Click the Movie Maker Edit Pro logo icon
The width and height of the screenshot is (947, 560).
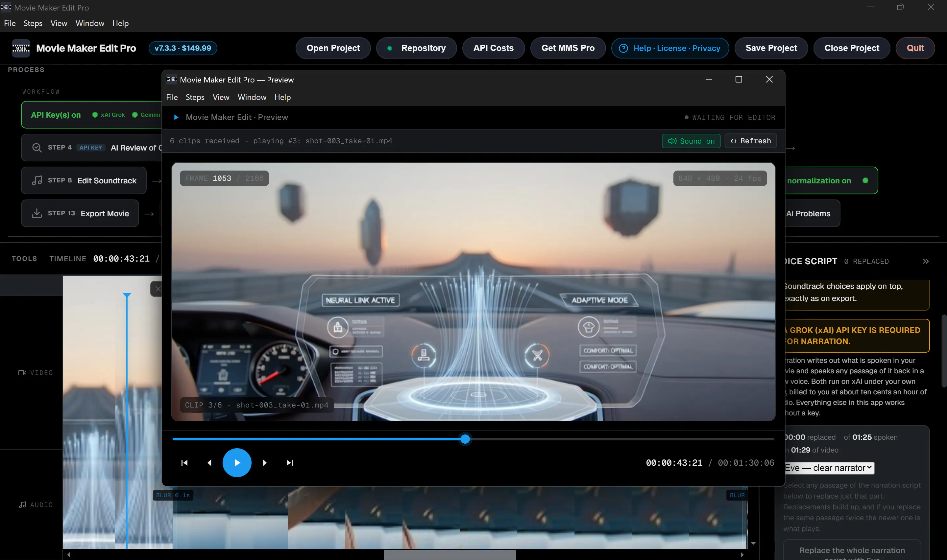tap(21, 48)
